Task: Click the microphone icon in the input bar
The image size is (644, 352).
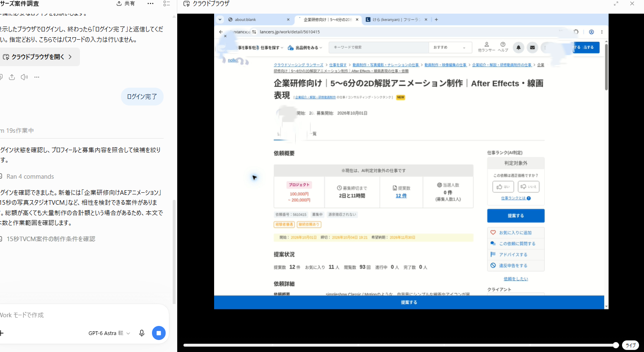Action: pos(142,333)
